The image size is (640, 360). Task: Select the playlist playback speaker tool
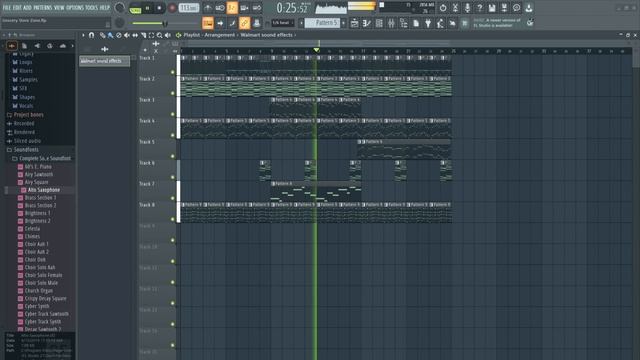168,36
